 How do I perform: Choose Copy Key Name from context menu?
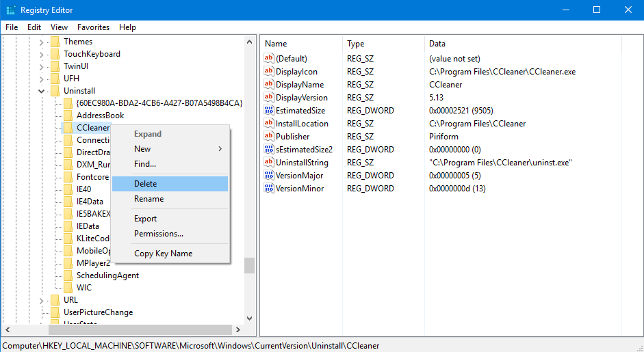[x=170, y=254]
